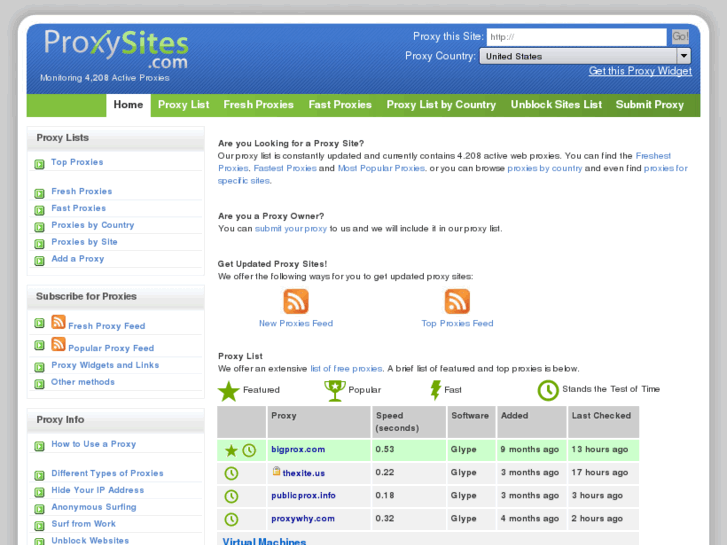Open Anonymous Surfing sidebar link
727x545 pixels.
click(94, 507)
